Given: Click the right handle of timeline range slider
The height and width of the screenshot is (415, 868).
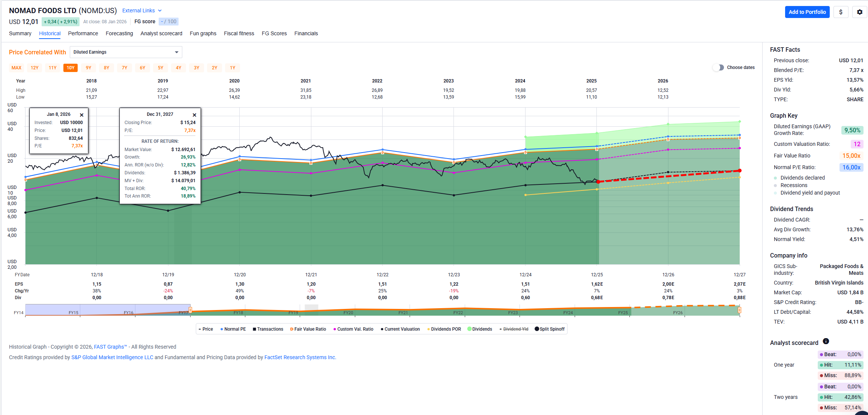Looking at the screenshot, I should click(739, 310).
